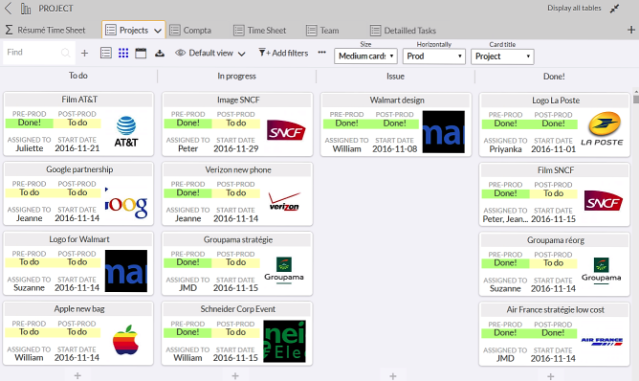639x381 pixels.
Task: Click the green post-prod Done! on Walmart design
Action: pos(394,123)
